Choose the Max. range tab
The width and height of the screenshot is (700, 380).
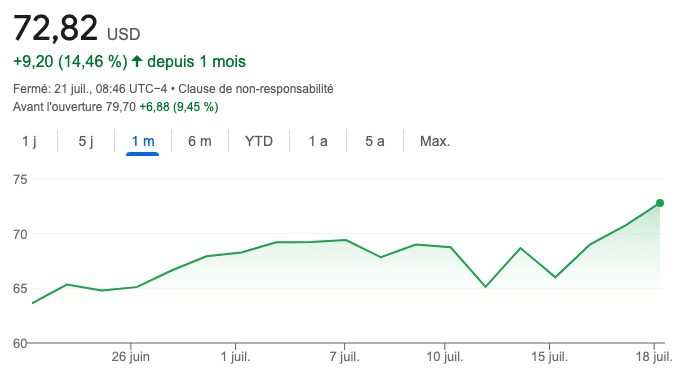click(435, 141)
